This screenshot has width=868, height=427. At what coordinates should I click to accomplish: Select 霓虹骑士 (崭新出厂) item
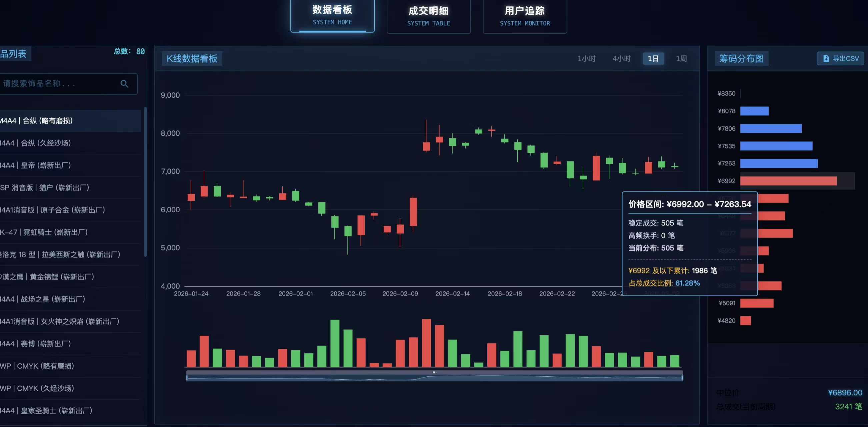(x=70, y=232)
